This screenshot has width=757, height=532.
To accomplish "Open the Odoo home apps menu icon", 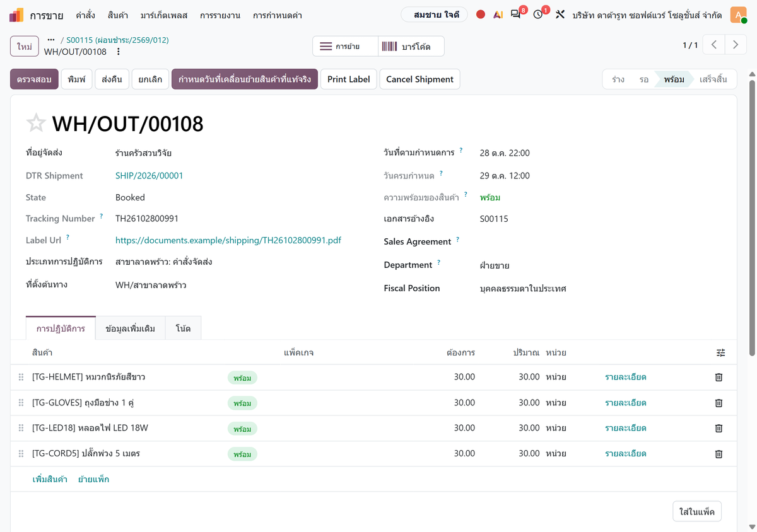I will point(16,14).
